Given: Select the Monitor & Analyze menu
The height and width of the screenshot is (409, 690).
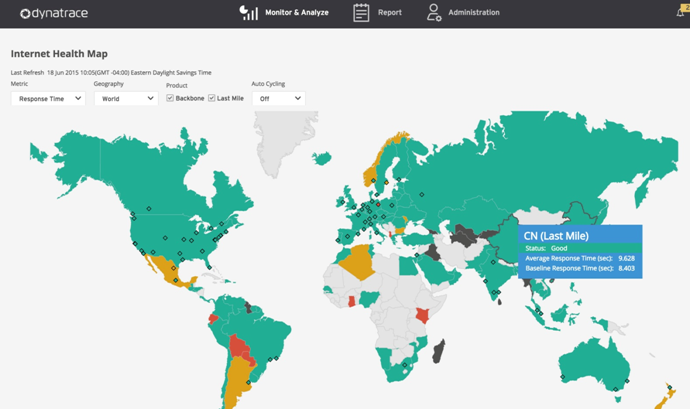Looking at the screenshot, I should pyautogui.click(x=298, y=13).
